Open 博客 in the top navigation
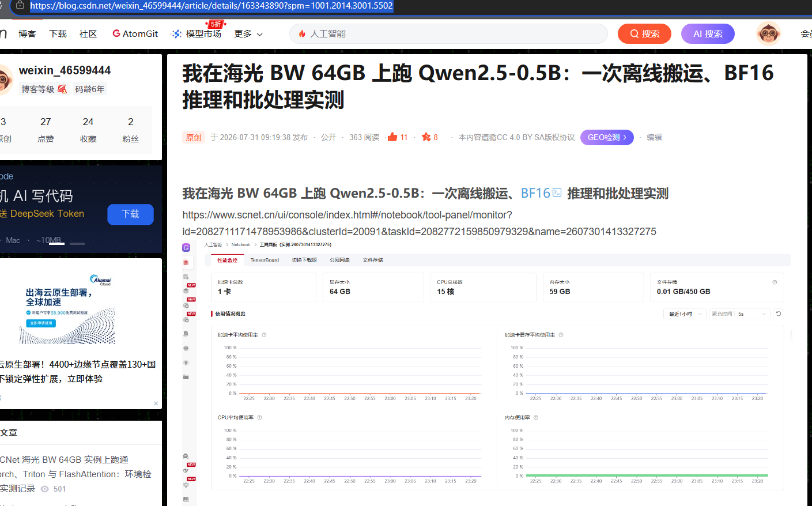The width and height of the screenshot is (812, 506). [x=27, y=34]
